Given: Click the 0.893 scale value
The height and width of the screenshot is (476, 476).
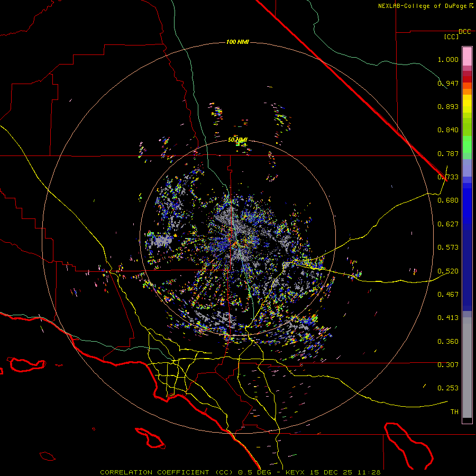Looking at the screenshot, I should (448, 106).
